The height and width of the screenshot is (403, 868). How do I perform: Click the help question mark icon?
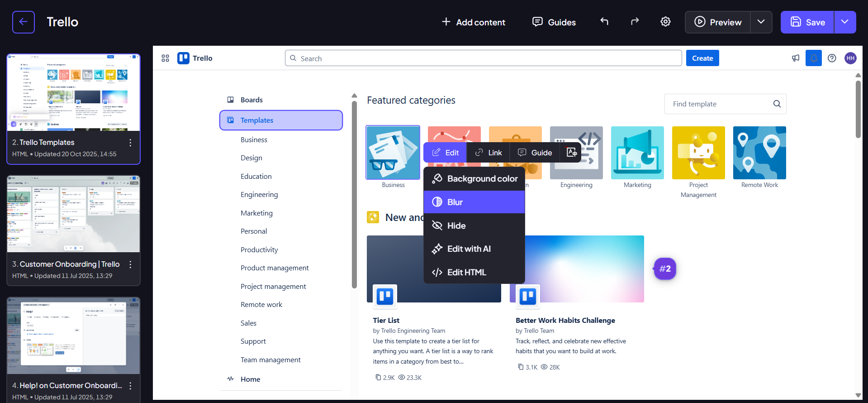[x=832, y=58]
